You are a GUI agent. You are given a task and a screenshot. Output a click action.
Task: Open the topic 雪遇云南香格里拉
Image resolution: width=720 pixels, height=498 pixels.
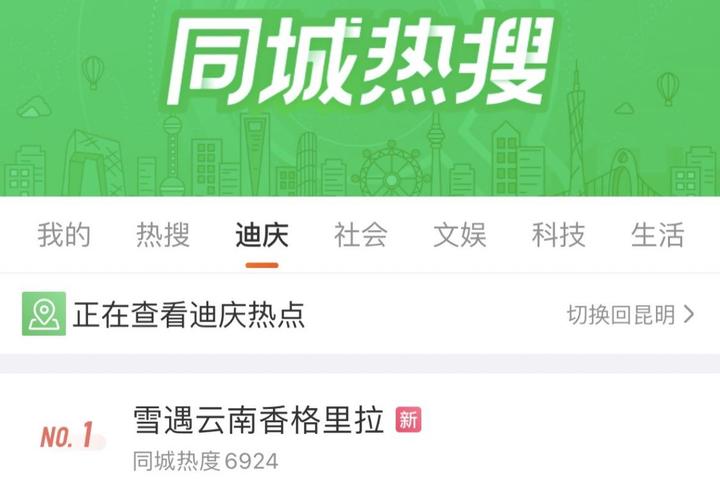(259, 420)
